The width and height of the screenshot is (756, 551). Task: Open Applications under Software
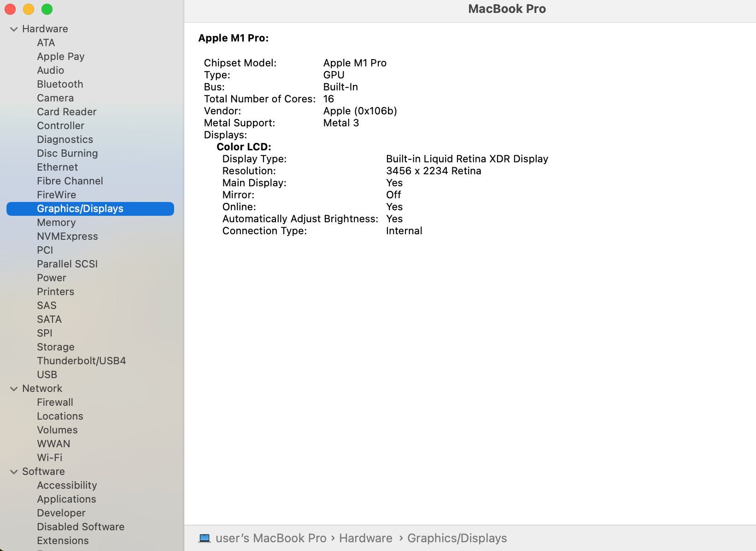click(66, 499)
